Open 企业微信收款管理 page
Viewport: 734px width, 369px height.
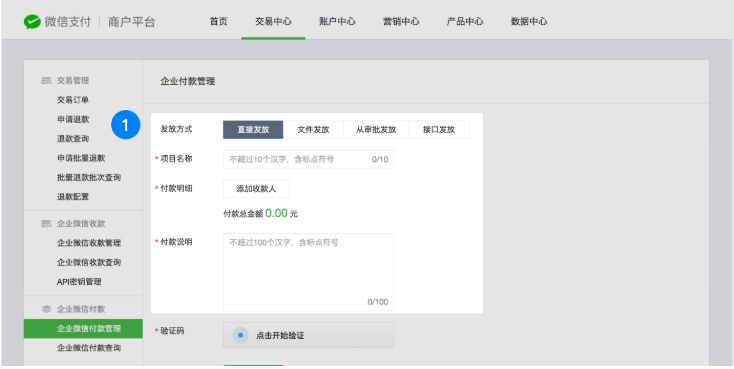(89, 243)
